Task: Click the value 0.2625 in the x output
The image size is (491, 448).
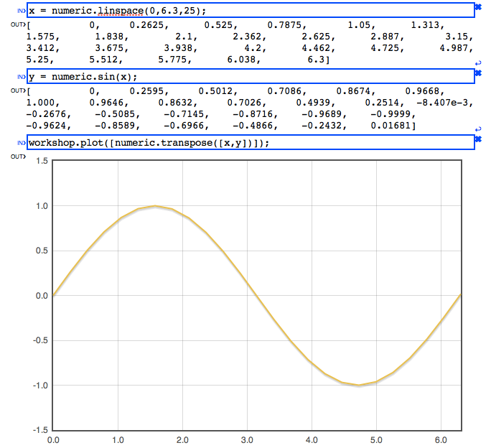Action: (x=149, y=25)
